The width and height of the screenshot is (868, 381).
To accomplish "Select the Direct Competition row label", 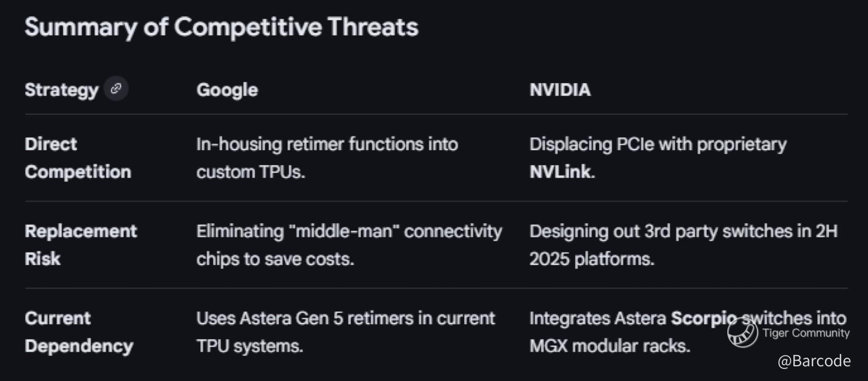I will pyautogui.click(x=77, y=158).
